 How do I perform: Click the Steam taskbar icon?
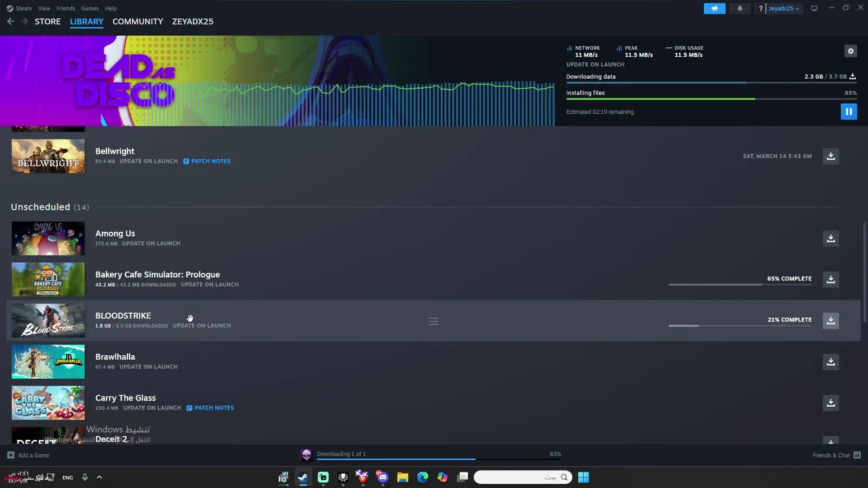click(303, 477)
